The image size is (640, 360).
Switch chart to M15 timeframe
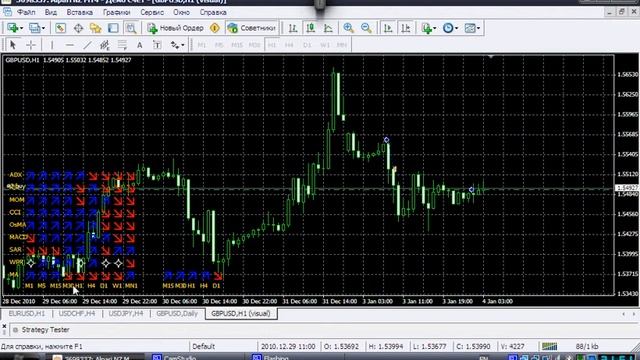click(237, 45)
